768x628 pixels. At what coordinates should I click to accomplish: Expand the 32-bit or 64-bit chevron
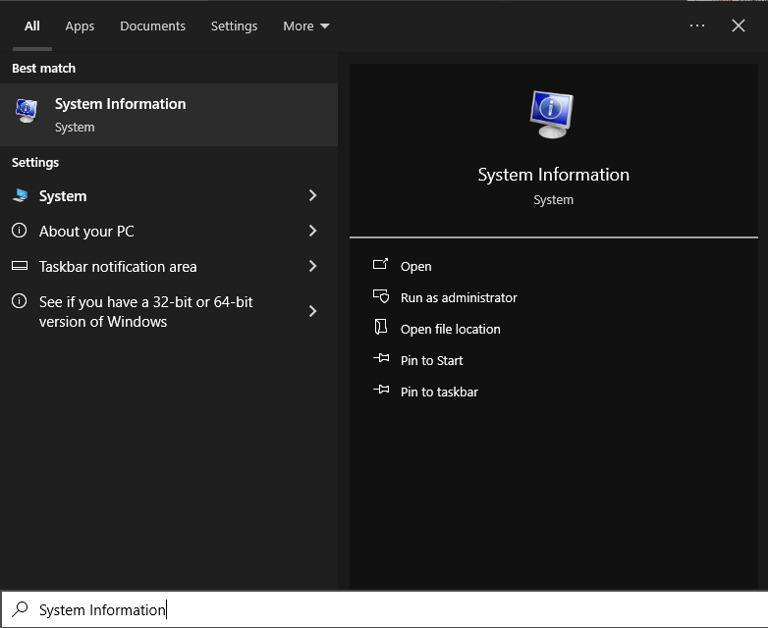[312, 311]
